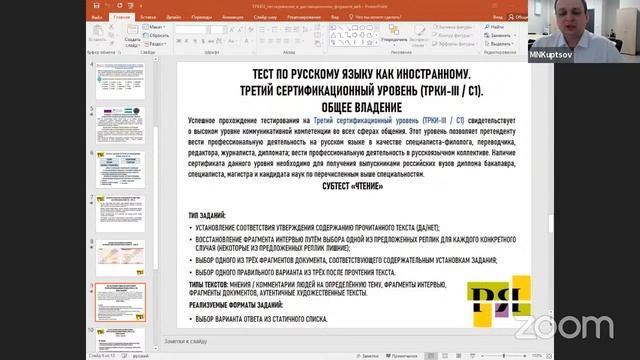Open the Выделить select dropdown
Screen dimensions: 640x360
500,44
